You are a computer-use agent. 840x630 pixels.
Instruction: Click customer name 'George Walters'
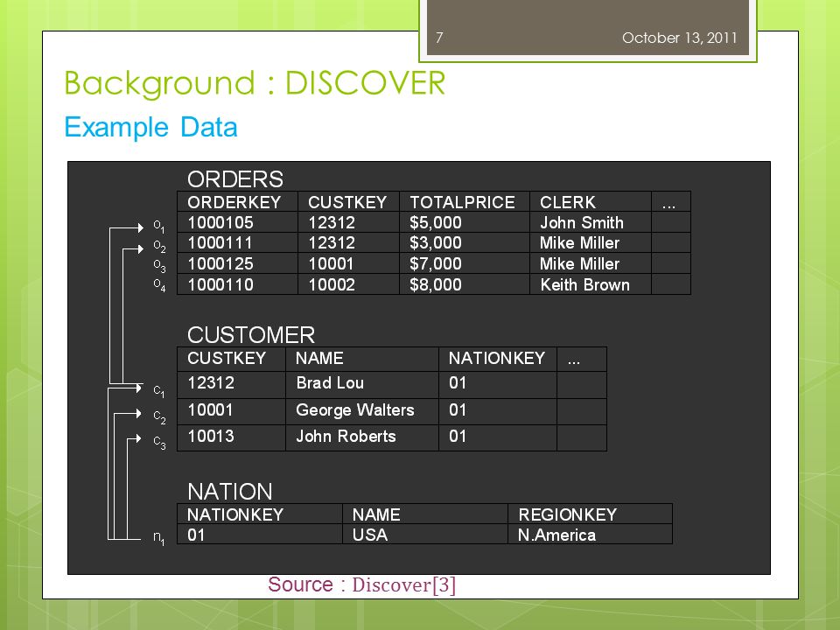(x=355, y=409)
